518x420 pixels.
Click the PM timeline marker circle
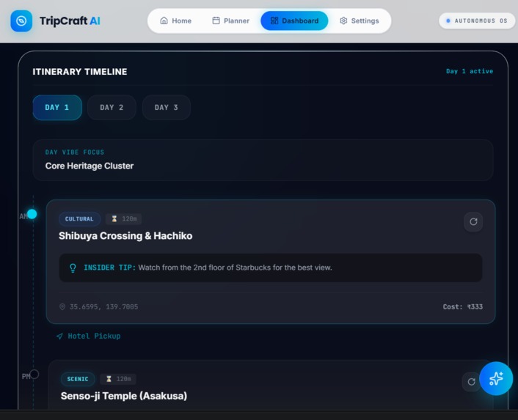(x=34, y=374)
